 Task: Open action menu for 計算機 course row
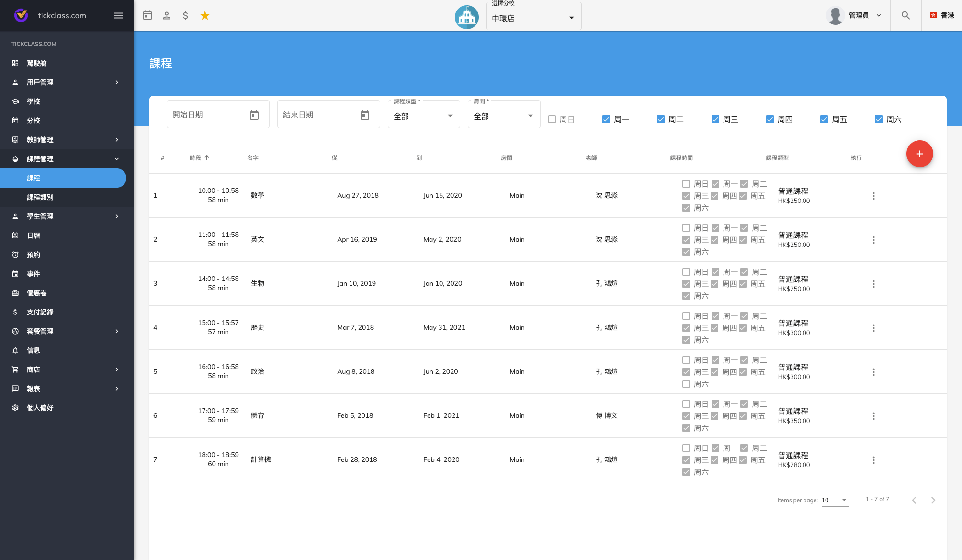pos(873,460)
